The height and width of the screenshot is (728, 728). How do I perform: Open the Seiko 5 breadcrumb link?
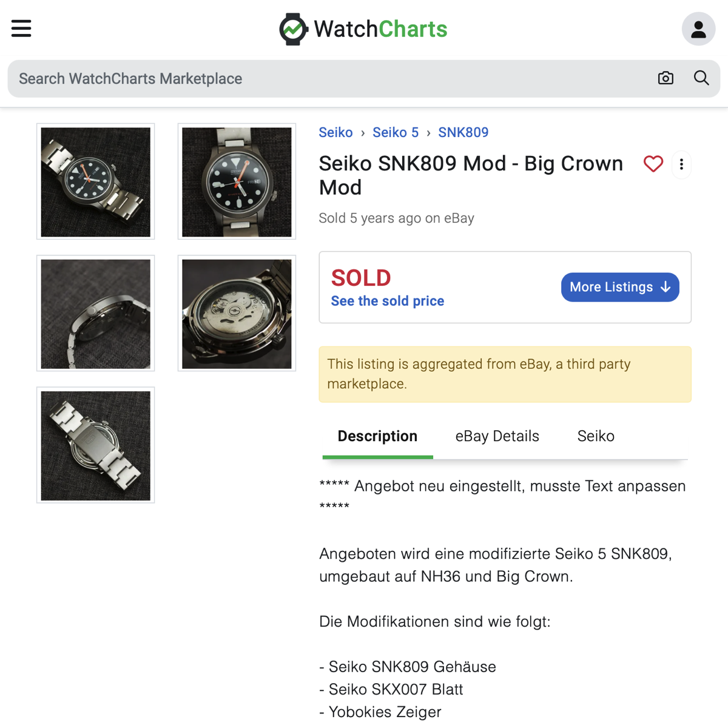[395, 132]
